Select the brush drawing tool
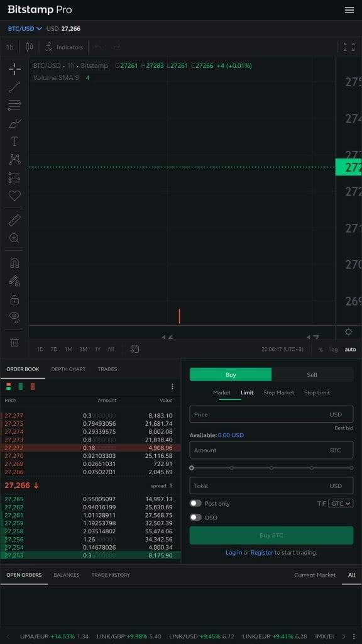 (14, 123)
